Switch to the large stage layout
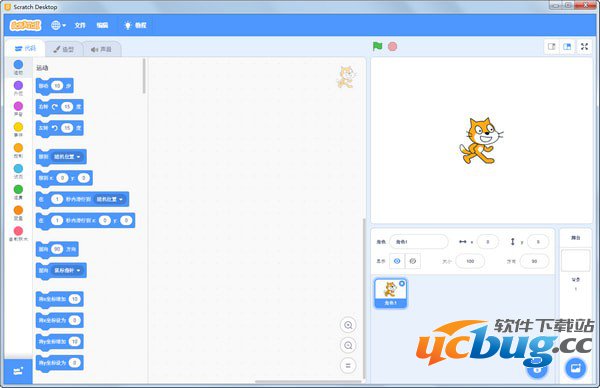Screen dimensions: 600x388 [x=567, y=46]
